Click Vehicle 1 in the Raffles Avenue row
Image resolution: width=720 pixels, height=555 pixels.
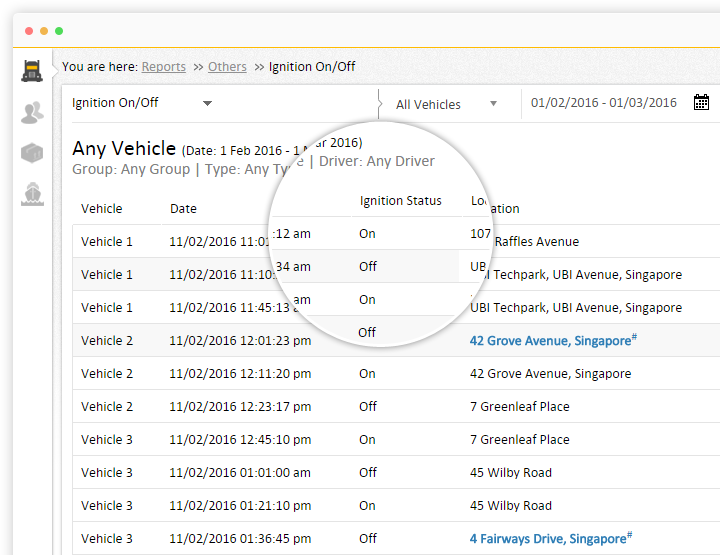(x=107, y=241)
